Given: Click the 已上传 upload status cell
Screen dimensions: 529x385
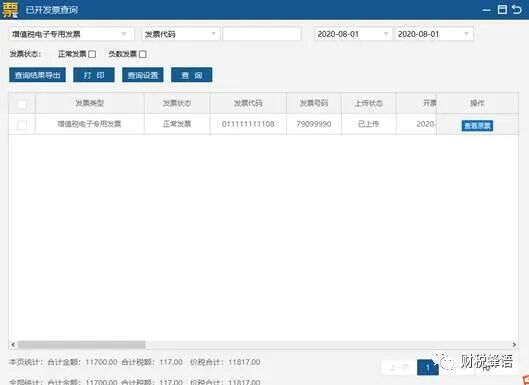Looking at the screenshot, I should pos(368,124).
